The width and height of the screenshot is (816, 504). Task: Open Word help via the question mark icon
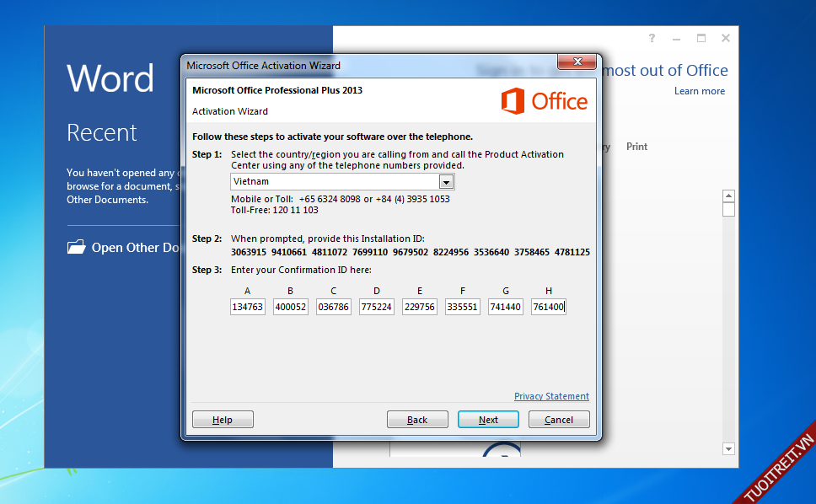[652, 39]
